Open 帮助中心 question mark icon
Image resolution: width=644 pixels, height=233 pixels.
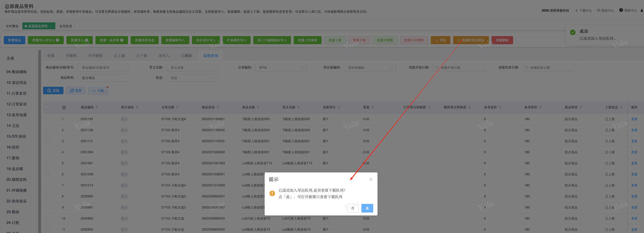click(621, 10)
